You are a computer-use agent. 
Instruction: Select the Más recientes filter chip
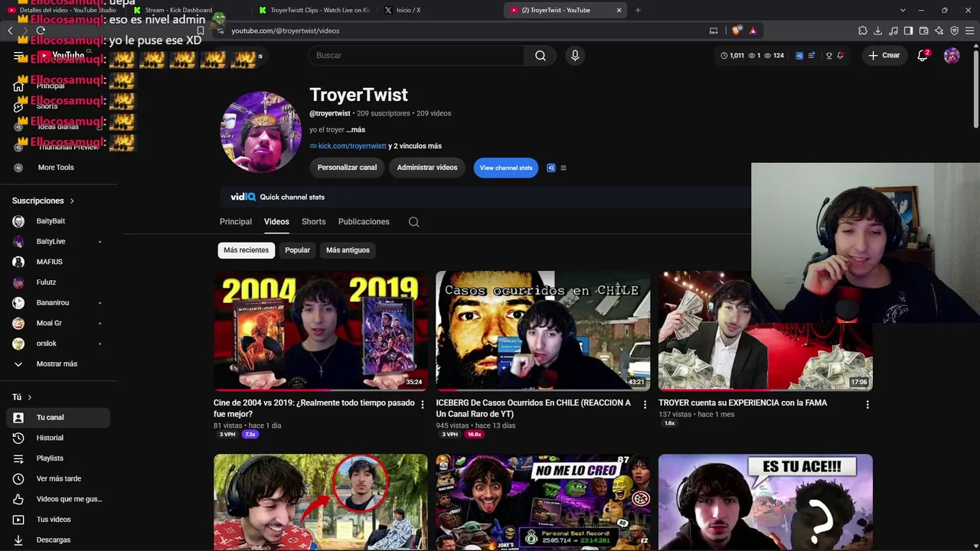[x=247, y=250]
